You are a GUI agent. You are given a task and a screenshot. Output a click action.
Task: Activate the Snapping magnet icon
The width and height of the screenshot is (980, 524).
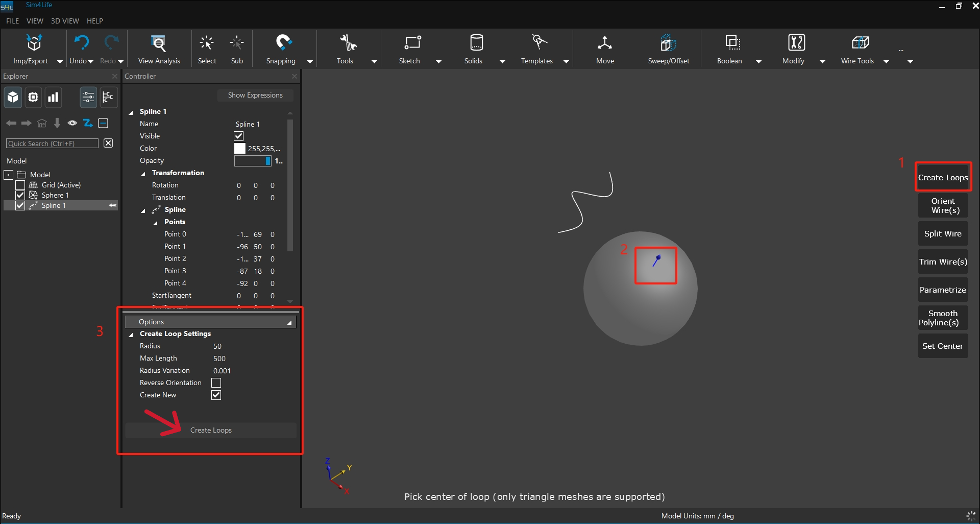click(x=283, y=43)
